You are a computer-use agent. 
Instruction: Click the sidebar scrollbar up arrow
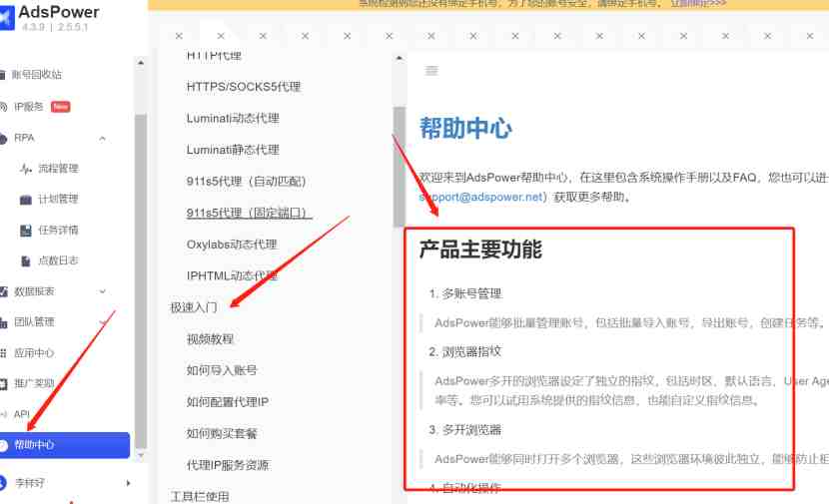[141, 62]
